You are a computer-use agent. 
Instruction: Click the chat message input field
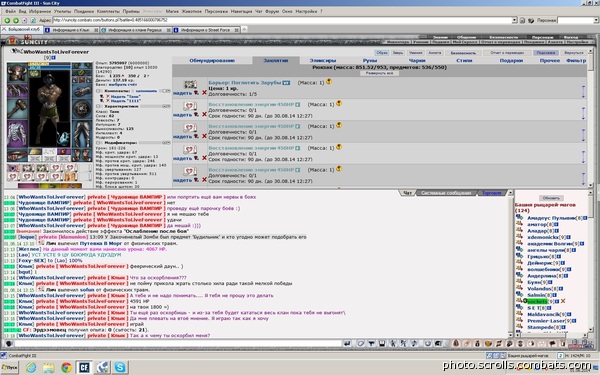coord(178,343)
